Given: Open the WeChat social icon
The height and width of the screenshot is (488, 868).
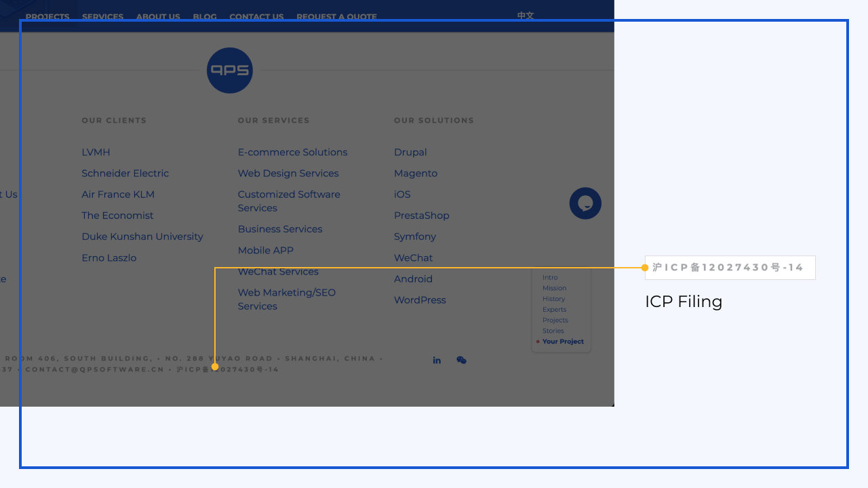Looking at the screenshot, I should click(461, 361).
